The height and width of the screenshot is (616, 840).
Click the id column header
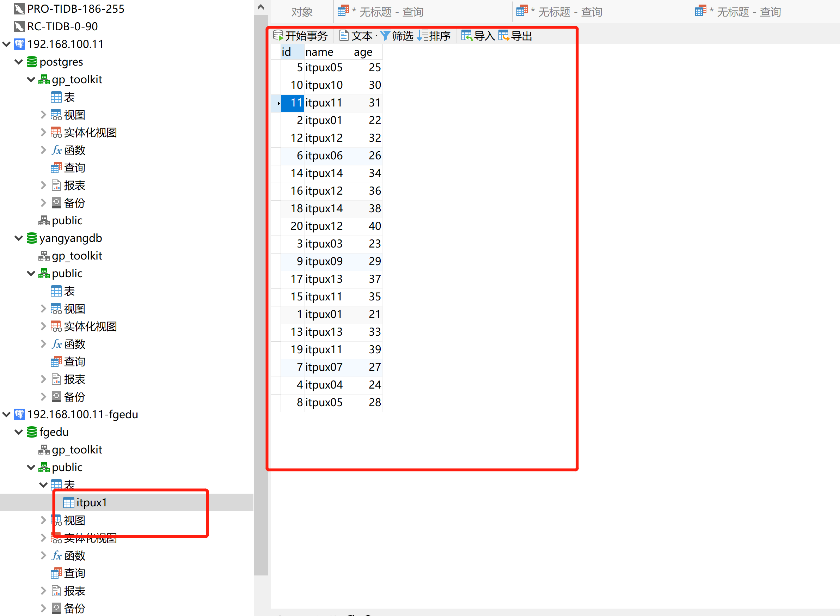[293, 52]
